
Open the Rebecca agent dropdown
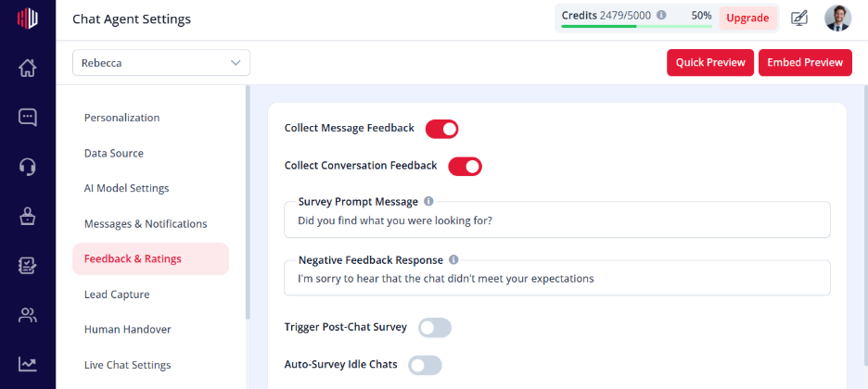[161, 63]
